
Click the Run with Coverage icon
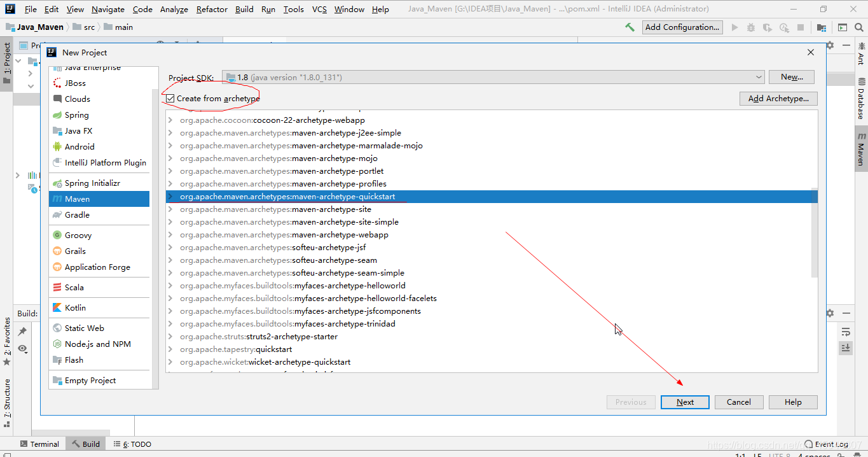[768, 27]
